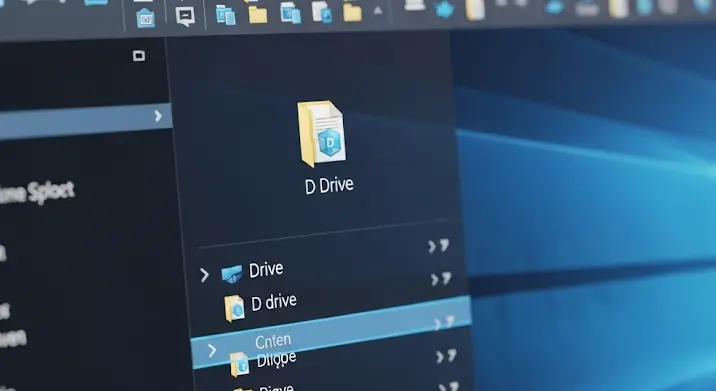The image size is (716, 391).
Task: Click the small up triangle in the toolbar
Action: pos(378,11)
